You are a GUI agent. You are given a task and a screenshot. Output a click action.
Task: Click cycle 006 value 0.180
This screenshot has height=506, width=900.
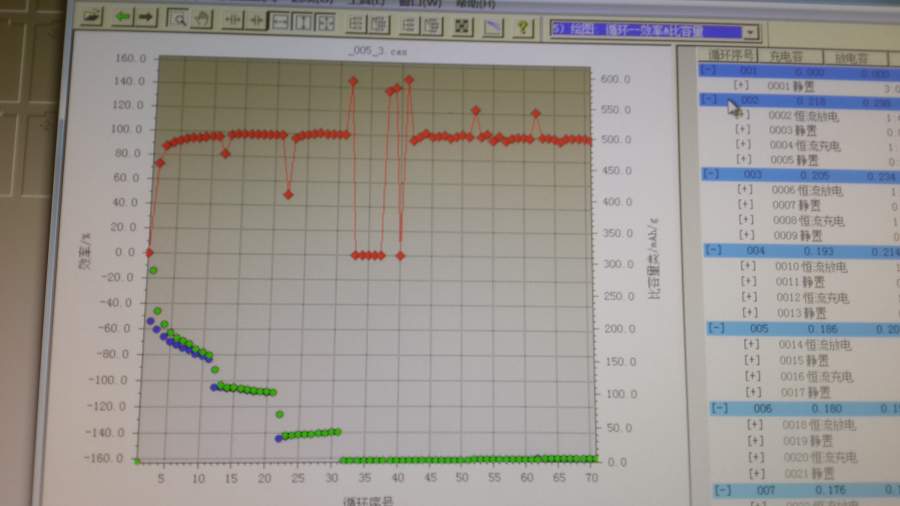click(x=826, y=408)
